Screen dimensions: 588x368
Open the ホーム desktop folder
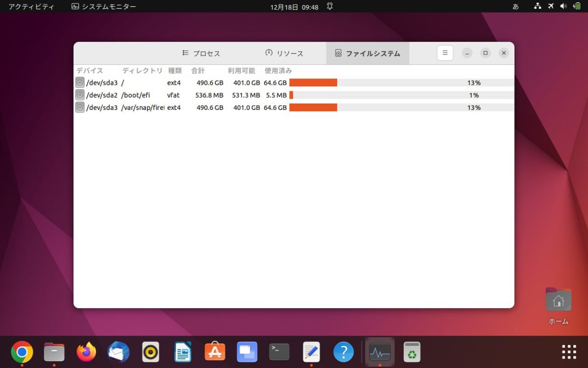558,306
